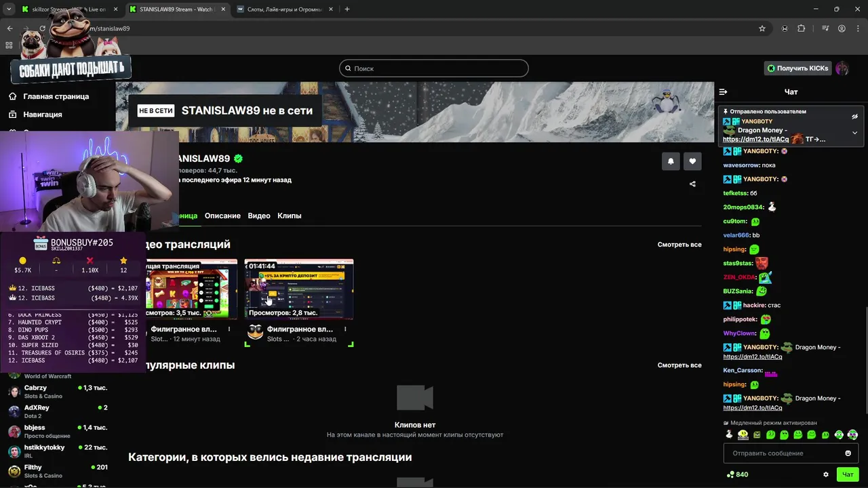Switch to skillzor Stream browser tab
868x488 pixels.
pos(68,9)
